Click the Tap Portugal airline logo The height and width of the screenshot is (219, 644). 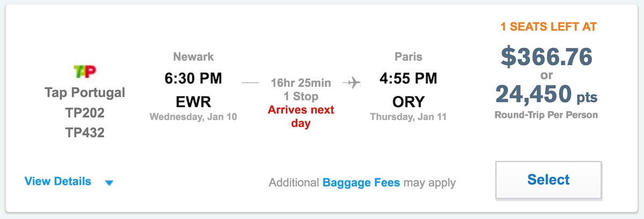click(x=84, y=72)
